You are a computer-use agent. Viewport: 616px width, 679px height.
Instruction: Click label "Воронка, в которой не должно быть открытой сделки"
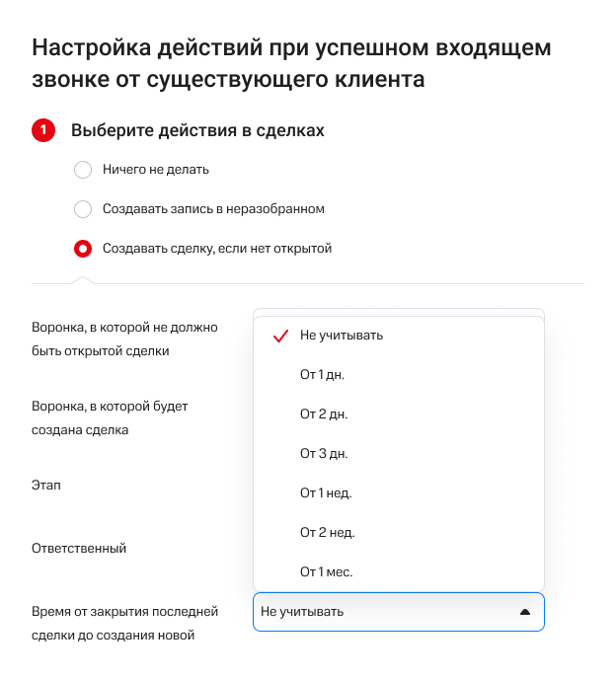(124, 339)
